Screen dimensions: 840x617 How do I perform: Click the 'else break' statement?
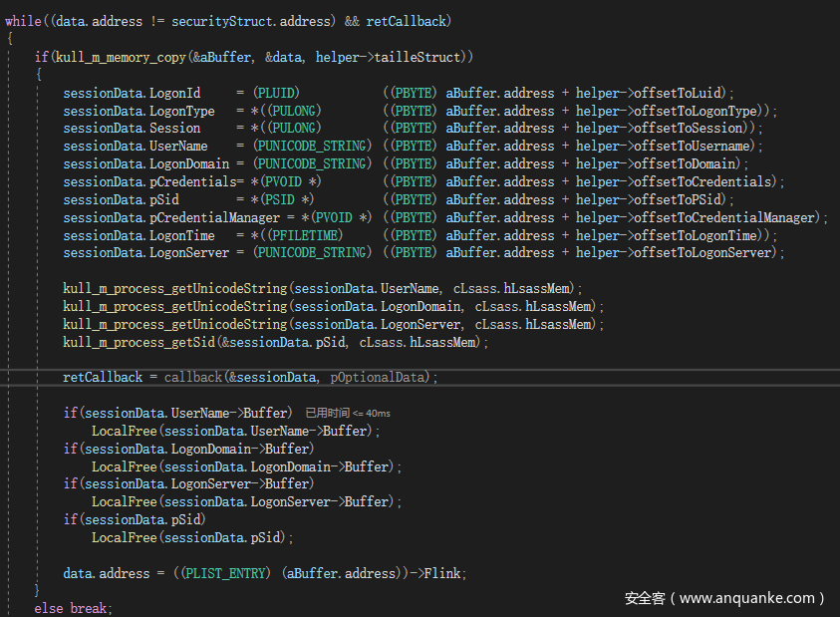point(73,608)
